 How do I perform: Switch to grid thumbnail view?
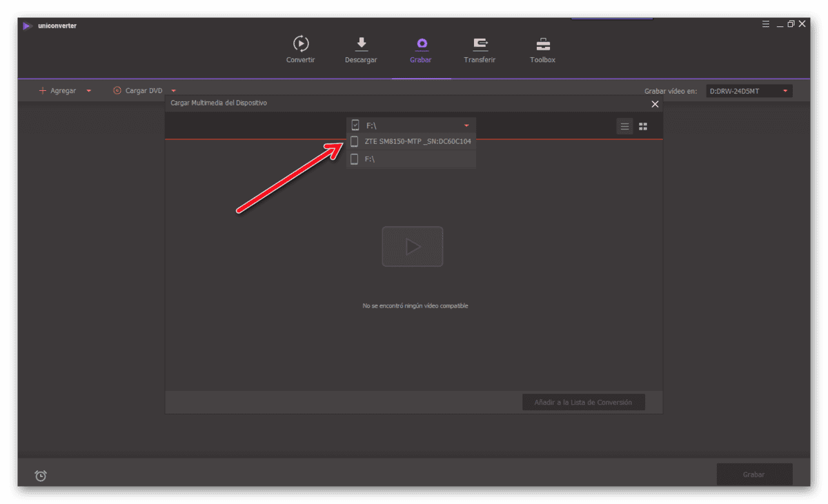[643, 126]
